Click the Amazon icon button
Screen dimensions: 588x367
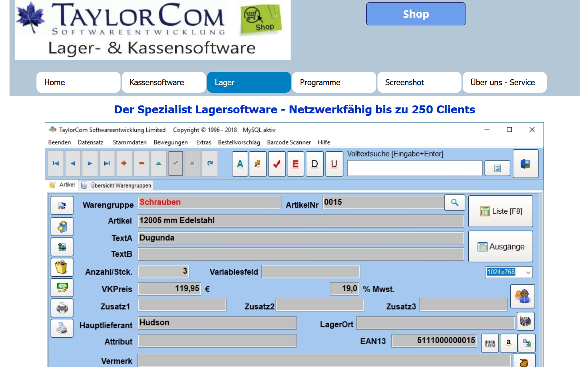(x=509, y=343)
